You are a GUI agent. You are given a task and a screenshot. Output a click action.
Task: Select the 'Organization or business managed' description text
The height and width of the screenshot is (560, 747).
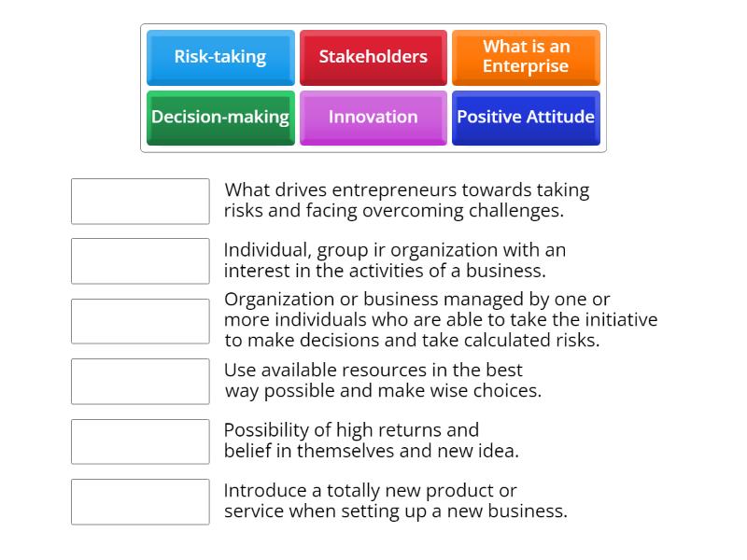(440, 319)
